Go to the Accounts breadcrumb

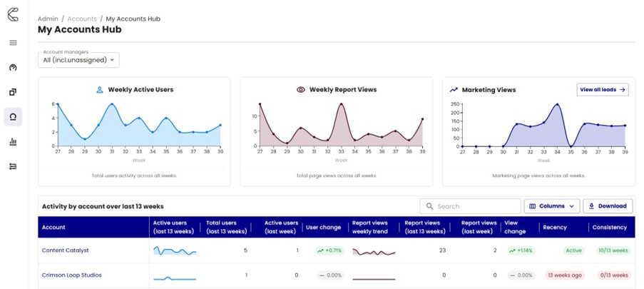[x=81, y=18]
